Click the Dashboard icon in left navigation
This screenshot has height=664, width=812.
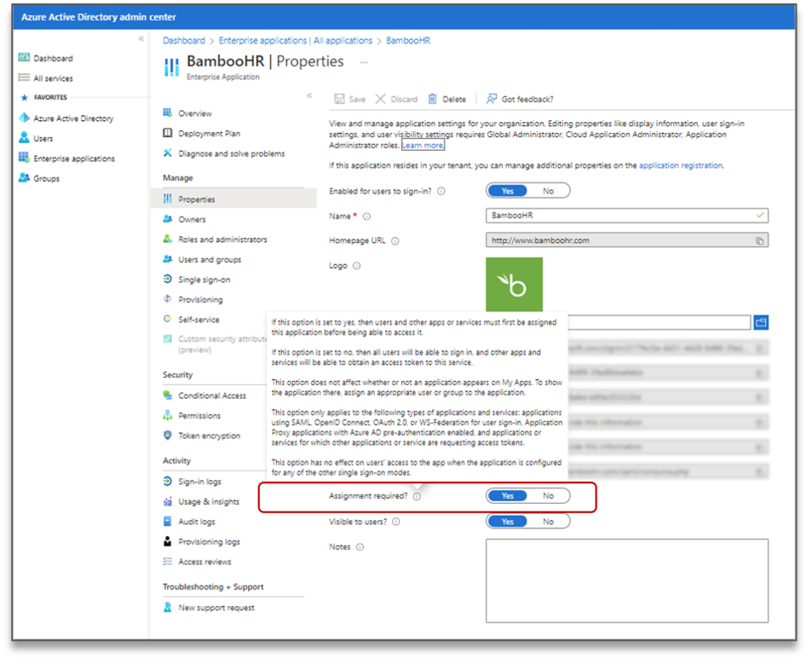(x=24, y=57)
